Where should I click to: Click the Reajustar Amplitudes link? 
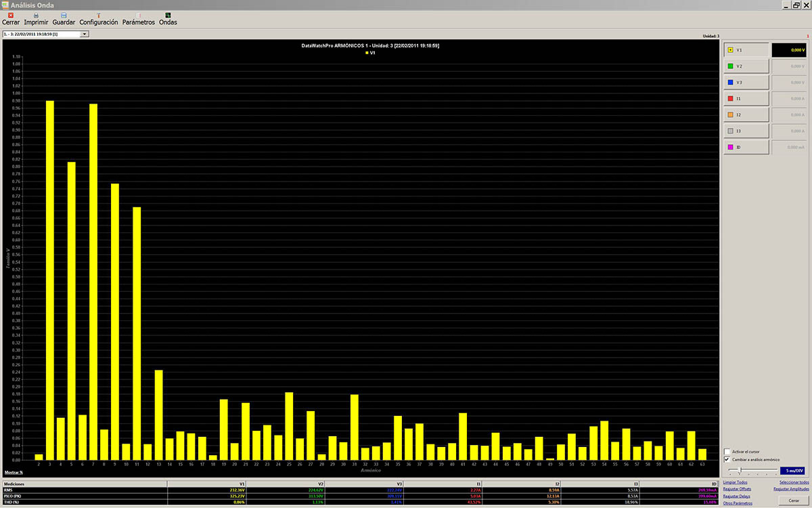[x=791, y=489]
